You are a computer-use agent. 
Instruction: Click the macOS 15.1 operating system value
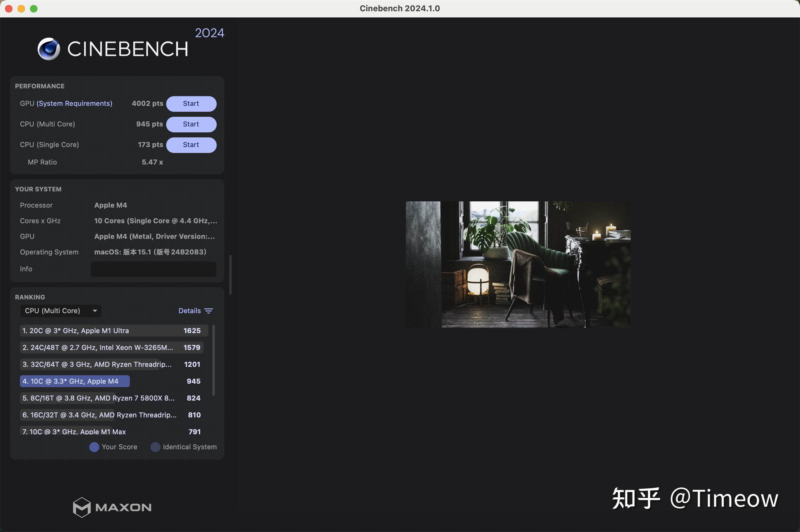click(x=150, y=252)
